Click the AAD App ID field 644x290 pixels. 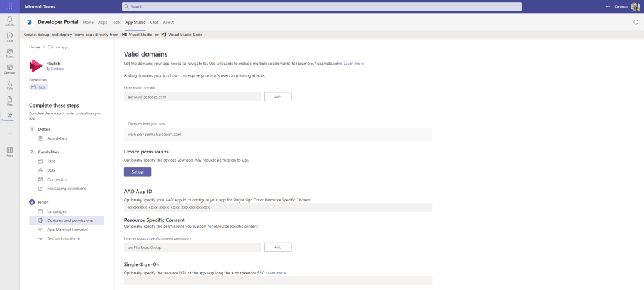(x=278, y=207)
